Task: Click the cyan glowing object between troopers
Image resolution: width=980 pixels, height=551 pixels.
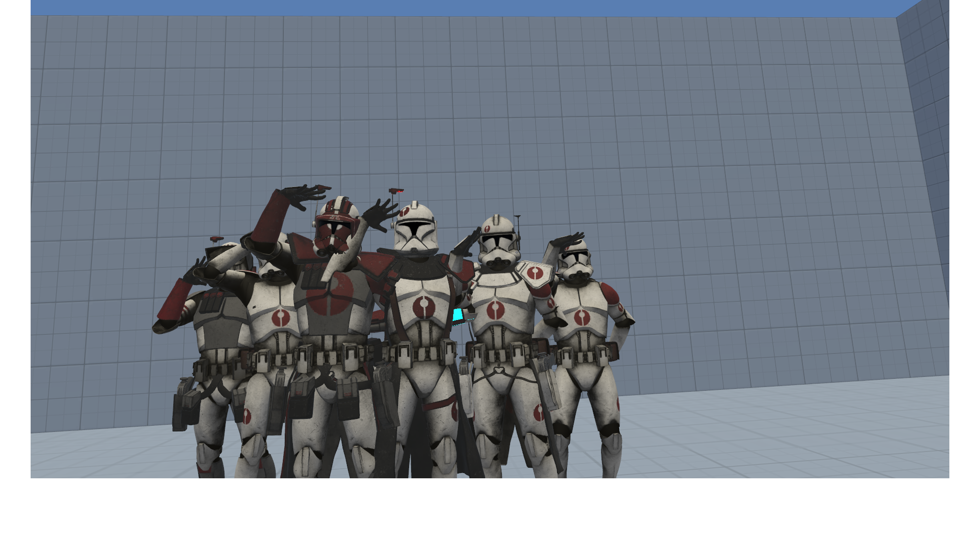Action: [458, 315]
